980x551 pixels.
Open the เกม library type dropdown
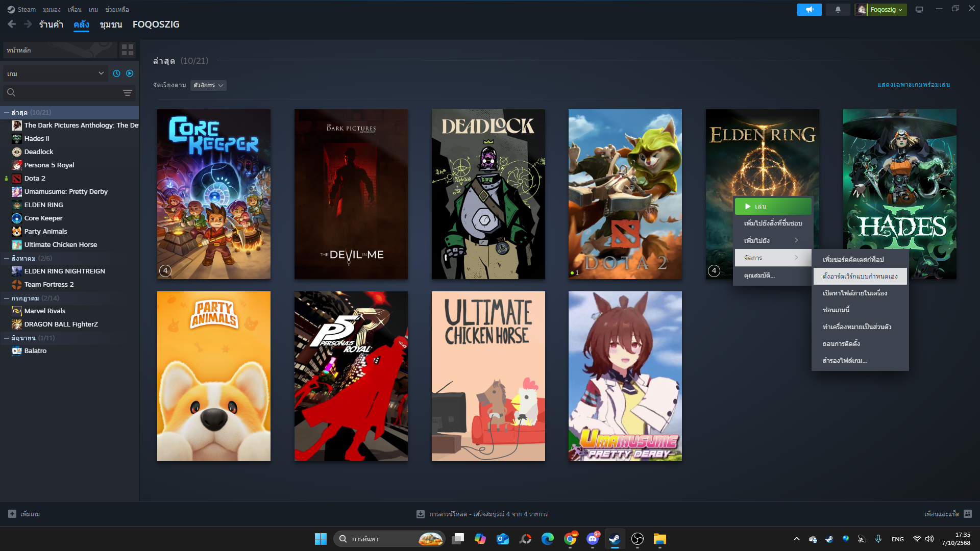pyautogui.click(x=55, y=73)
